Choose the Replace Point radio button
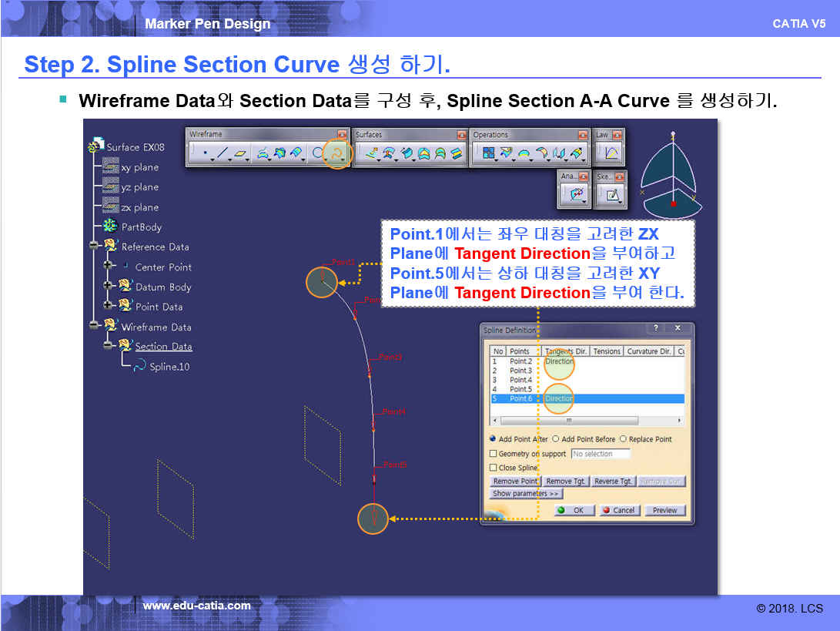 623,439
